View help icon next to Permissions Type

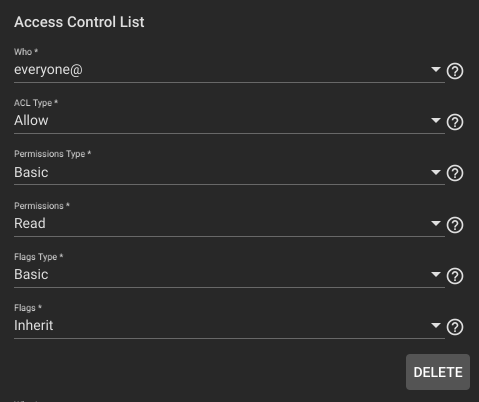point(455,173)
